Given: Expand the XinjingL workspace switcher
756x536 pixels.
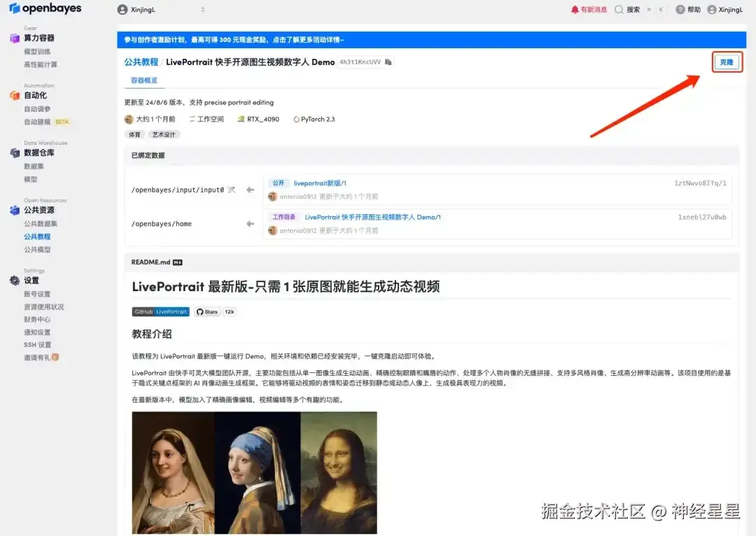Looking at the screenshot, I should (202, 10).
